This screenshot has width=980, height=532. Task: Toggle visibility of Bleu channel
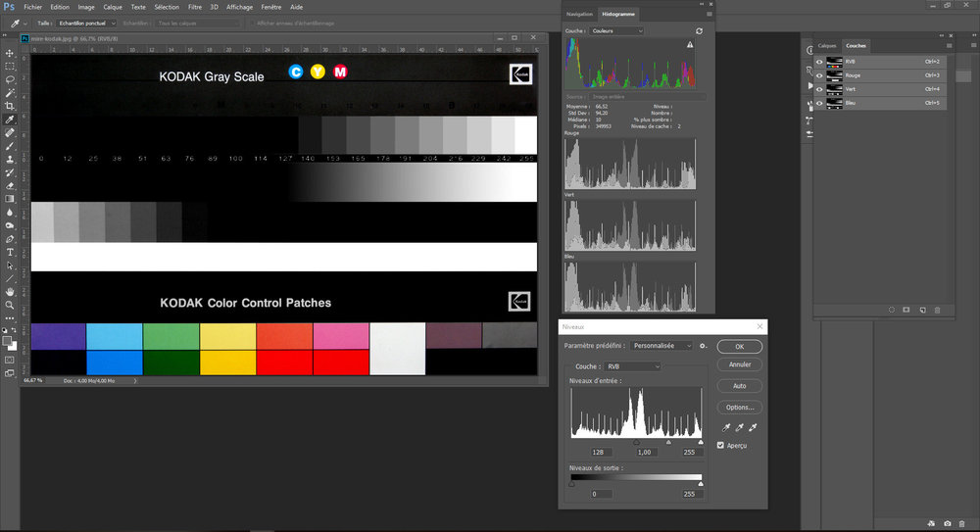(819, 103)
